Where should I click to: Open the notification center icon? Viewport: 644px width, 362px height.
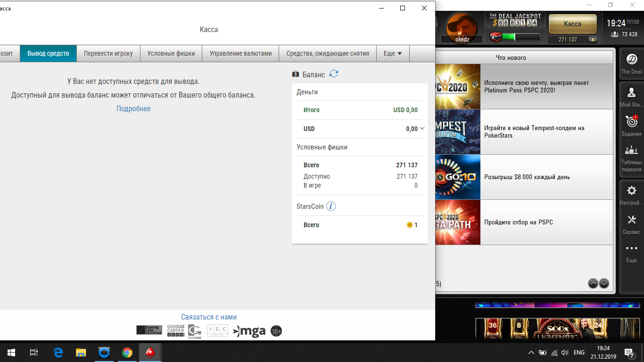tap(629, 352)
